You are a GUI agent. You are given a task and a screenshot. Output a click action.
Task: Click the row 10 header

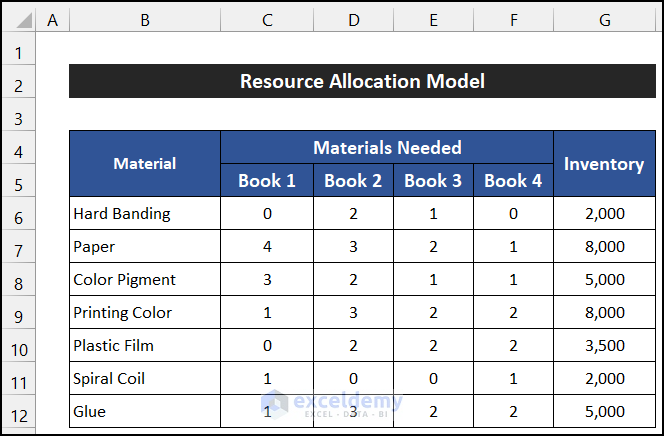[20, 346]
